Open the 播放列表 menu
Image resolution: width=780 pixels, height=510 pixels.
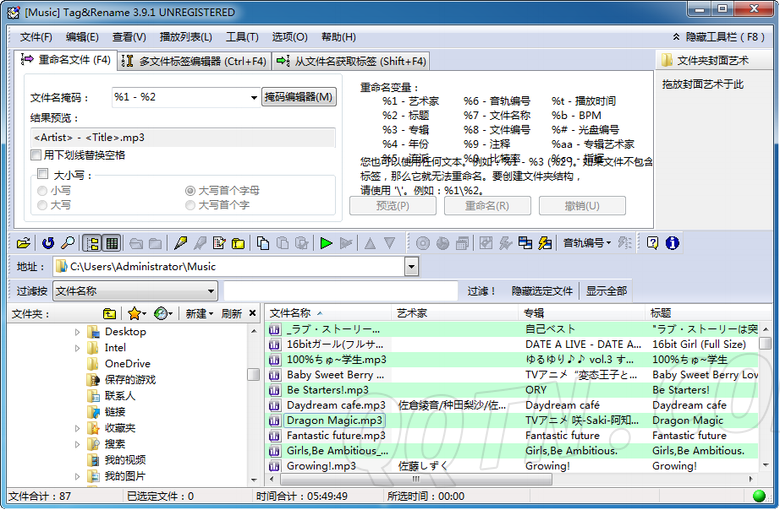(x=186, y=37)
